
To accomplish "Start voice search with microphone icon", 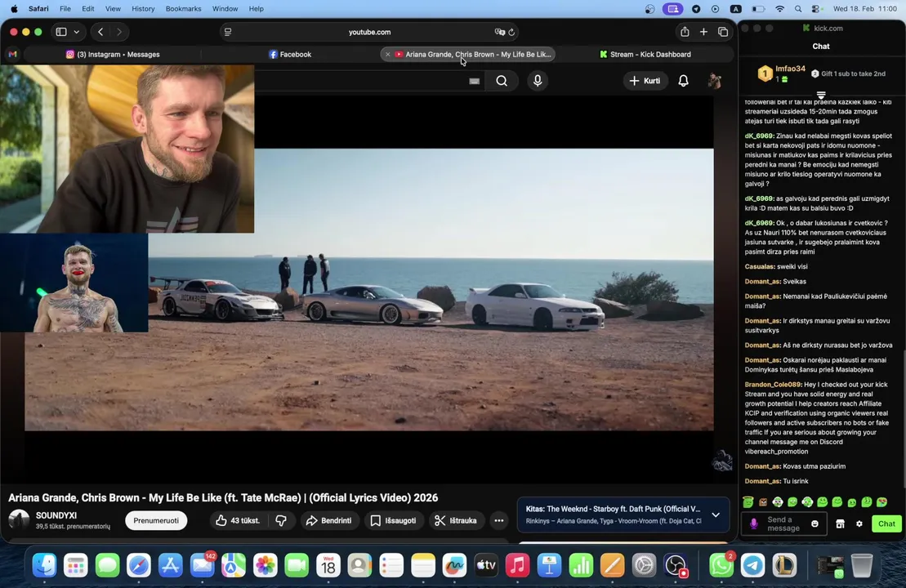I will [538, 81].
